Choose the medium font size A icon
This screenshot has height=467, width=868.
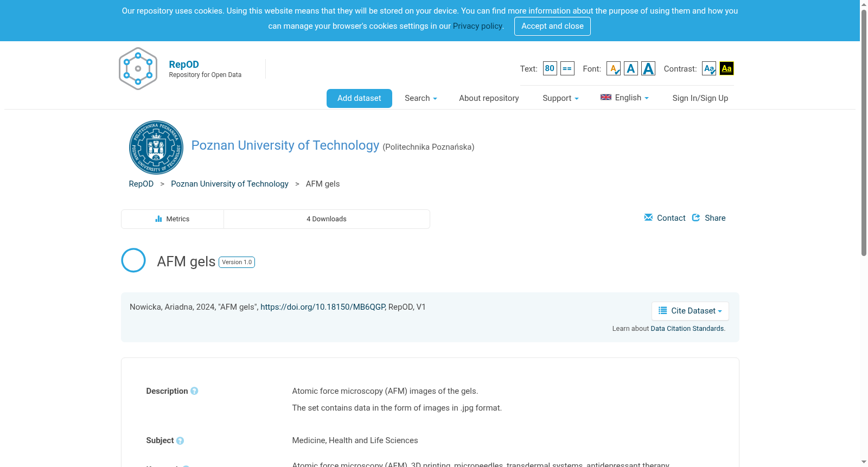coord(631,68)
